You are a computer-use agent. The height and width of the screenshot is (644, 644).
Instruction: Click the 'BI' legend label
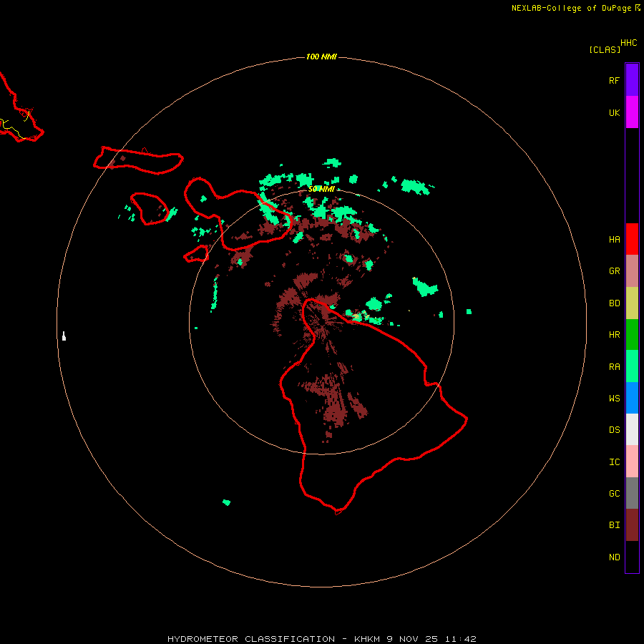pos(614,525)
